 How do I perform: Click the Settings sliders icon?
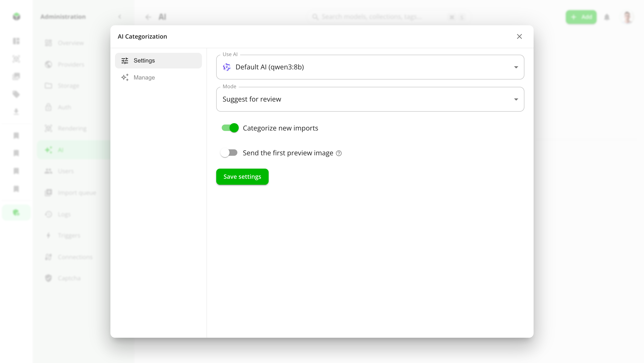[125, 61]
